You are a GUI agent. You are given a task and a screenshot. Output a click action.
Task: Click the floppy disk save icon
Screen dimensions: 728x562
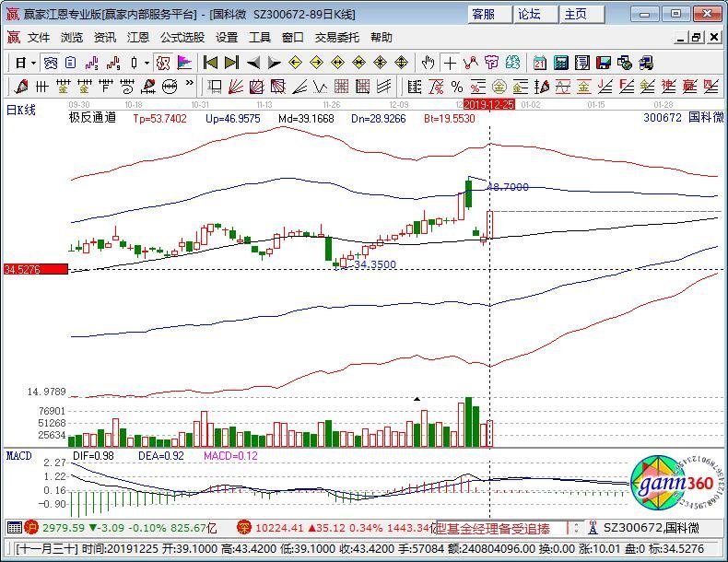[x=604, y=63]
